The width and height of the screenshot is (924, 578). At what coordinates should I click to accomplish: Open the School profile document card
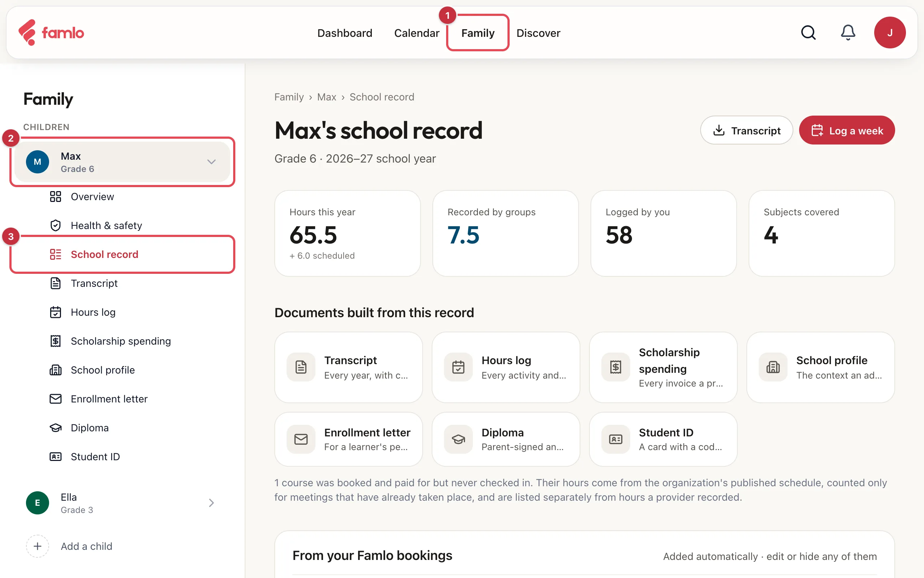(x=820, y=367)
